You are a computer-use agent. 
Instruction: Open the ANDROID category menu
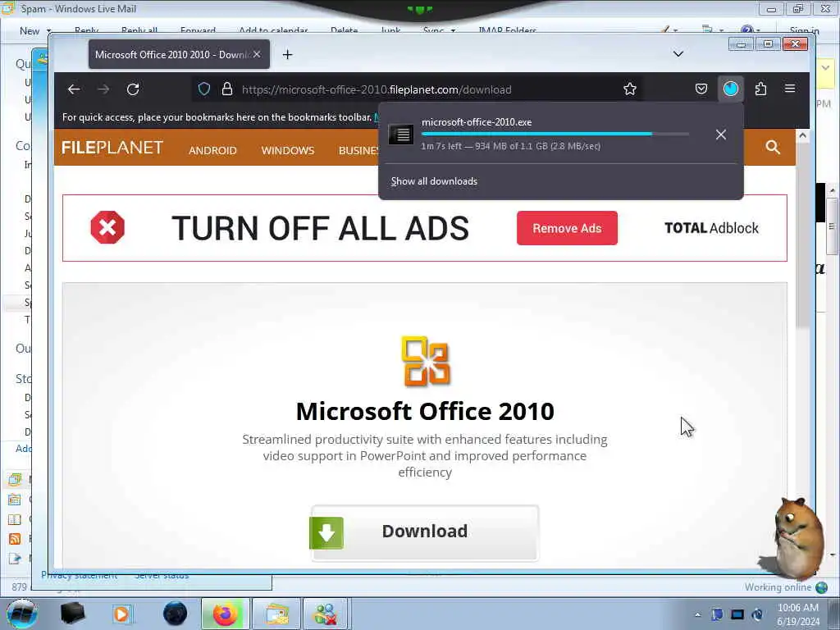point(212,151)
